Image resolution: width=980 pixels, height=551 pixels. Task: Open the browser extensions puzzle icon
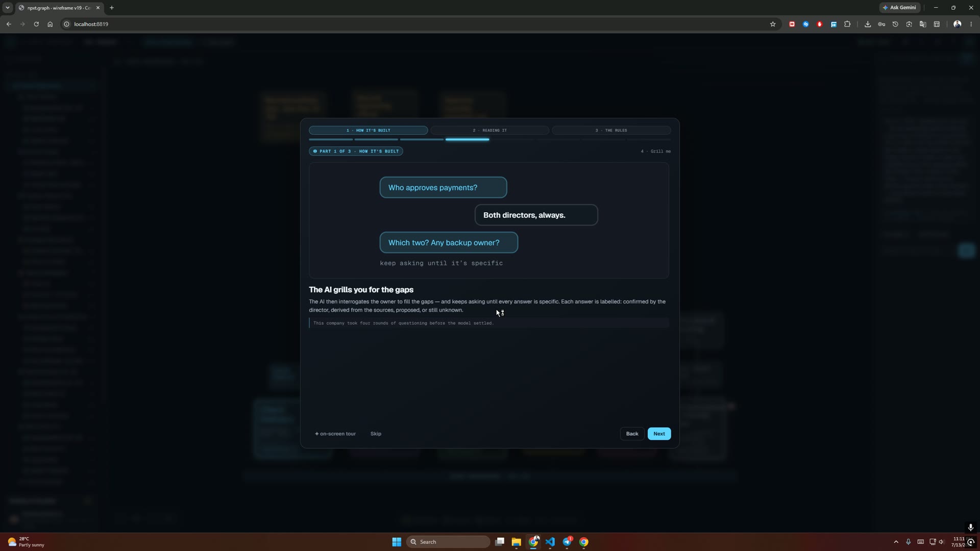(847, 24)
